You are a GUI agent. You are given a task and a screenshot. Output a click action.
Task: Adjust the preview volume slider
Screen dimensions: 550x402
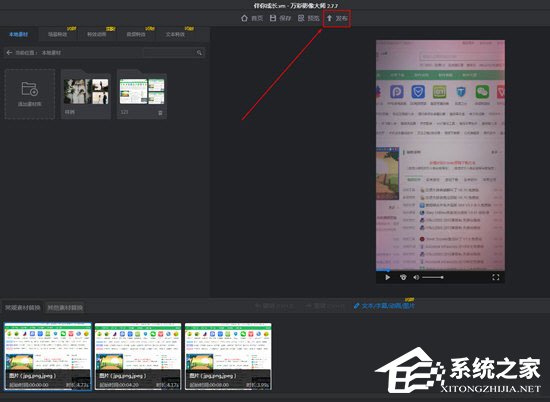433,277
